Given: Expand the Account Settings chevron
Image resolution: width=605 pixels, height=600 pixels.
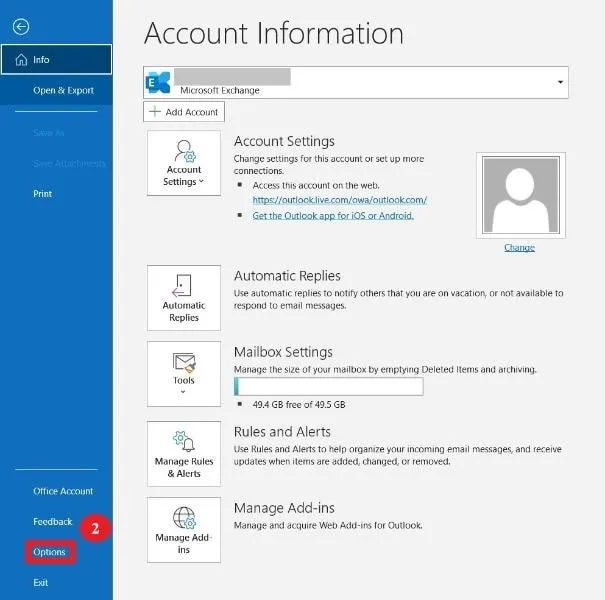Looking at the screenshot, I should click(202, 183).
